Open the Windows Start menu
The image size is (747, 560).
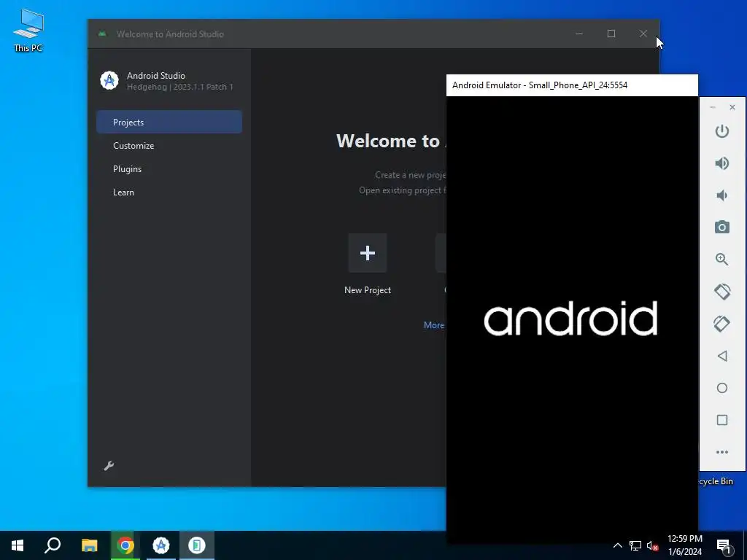(x=18, y=545)
